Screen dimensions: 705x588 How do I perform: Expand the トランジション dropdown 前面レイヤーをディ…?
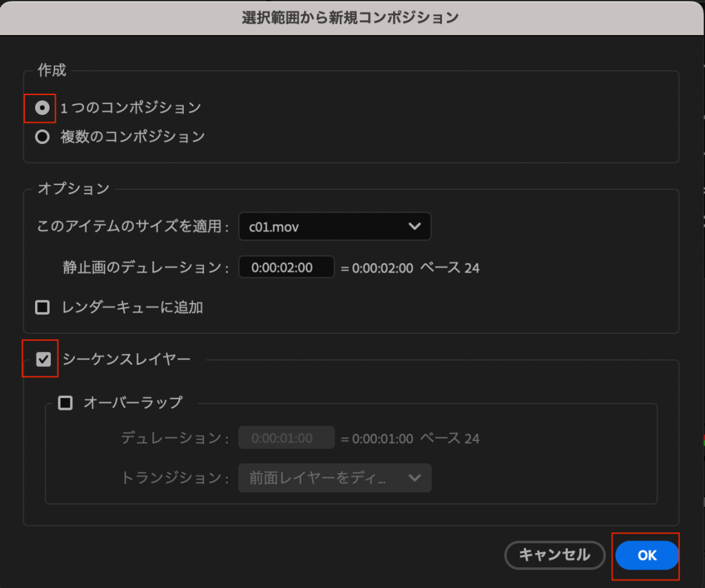(x=335, y=478)
